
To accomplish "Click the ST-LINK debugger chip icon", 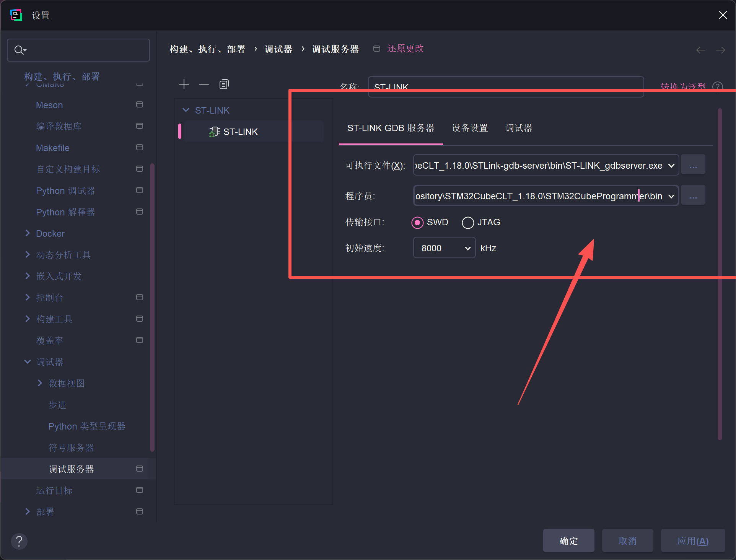I will pos(214,132).
